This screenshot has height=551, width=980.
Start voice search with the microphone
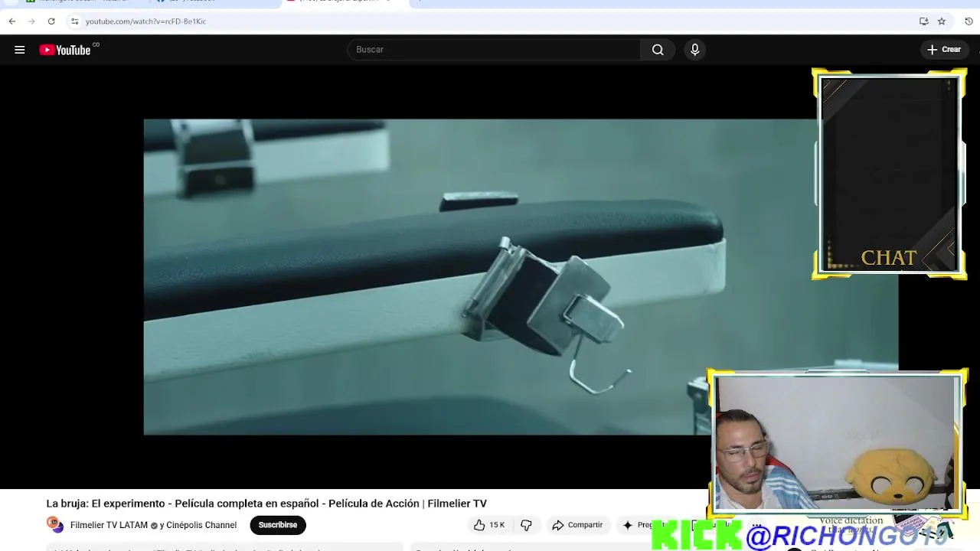[x=694, y=50]
